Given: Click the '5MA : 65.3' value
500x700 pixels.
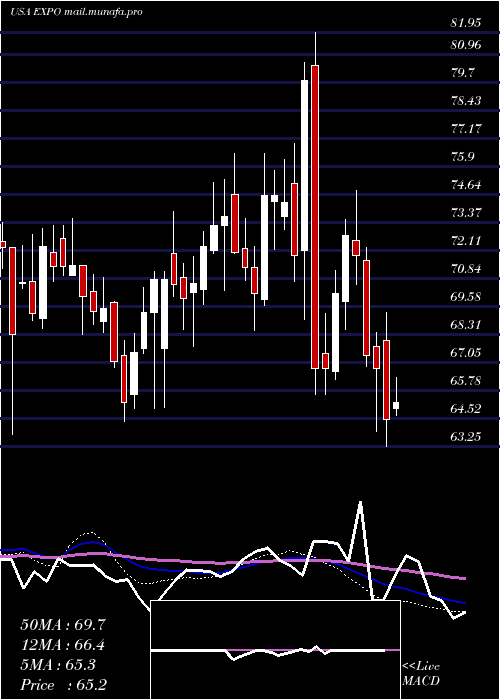Looking at the screenshot, I should (58, 665).
